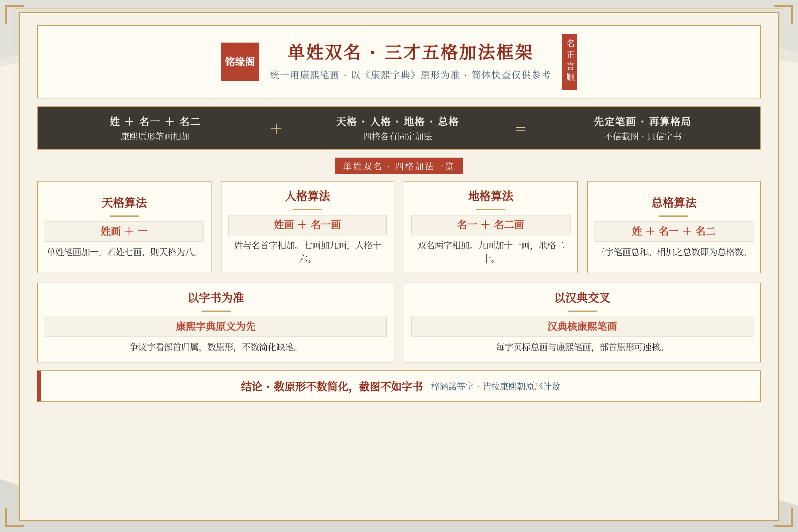Click the 姓画 + 名一画 formula box
This screenshot has height=532, width=798.
click(x=307, y=225)
